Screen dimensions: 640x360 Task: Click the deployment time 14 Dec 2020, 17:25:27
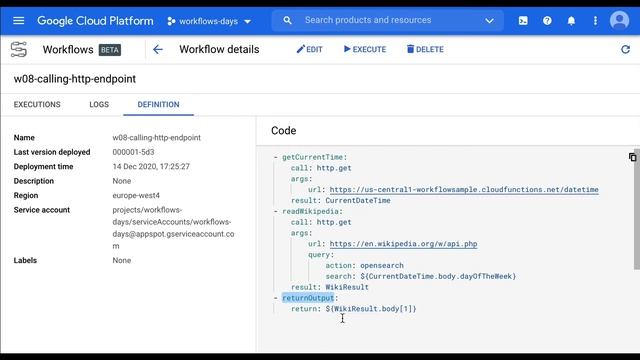click(151, 167)
